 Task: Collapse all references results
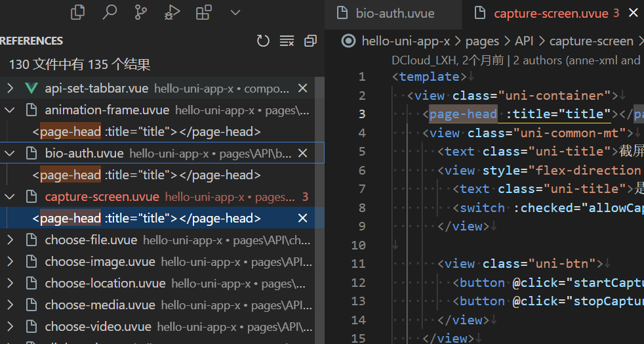pos(310,41)
